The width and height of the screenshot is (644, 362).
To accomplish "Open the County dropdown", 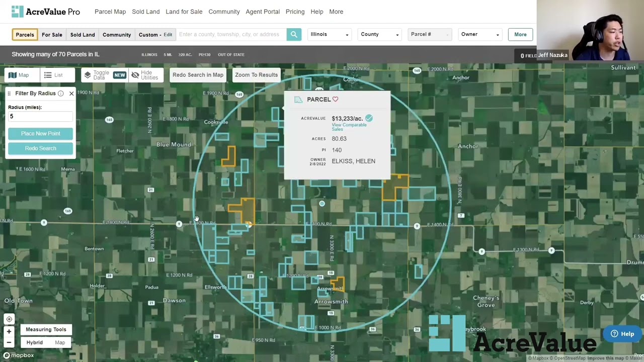I will [380, 34].
